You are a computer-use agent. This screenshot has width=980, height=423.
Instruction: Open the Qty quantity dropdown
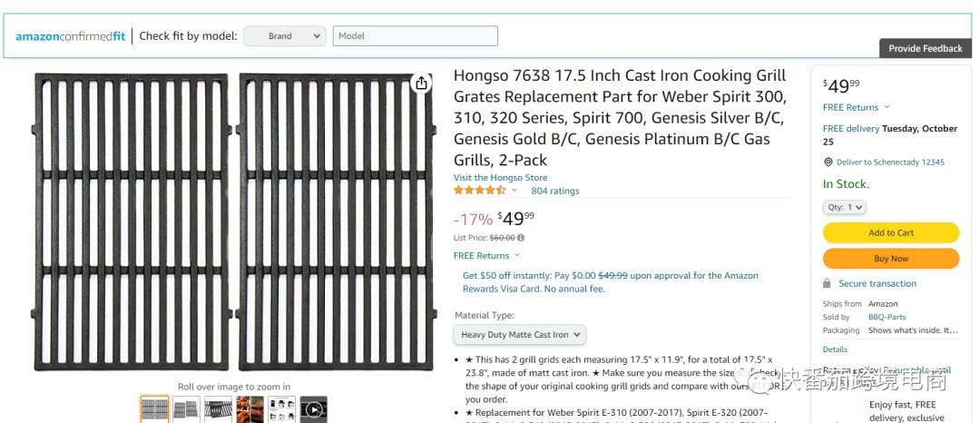pyautogui.click(x=845, y=207)
